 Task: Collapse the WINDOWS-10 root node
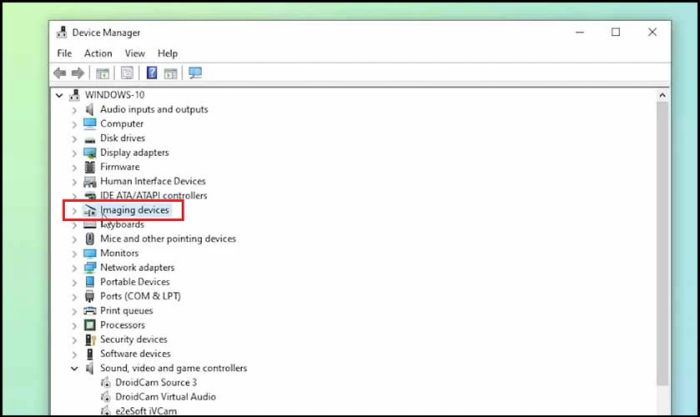click(59, 95)
